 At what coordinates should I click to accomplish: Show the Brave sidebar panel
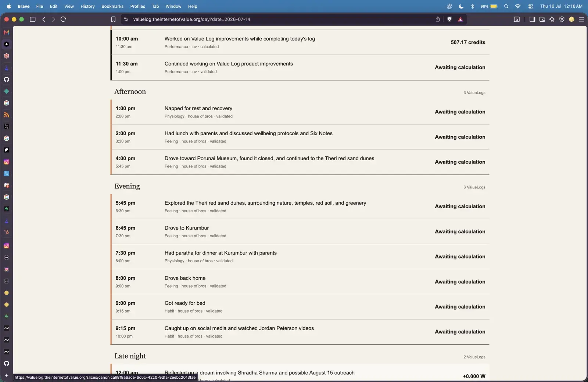click(532, 19)
